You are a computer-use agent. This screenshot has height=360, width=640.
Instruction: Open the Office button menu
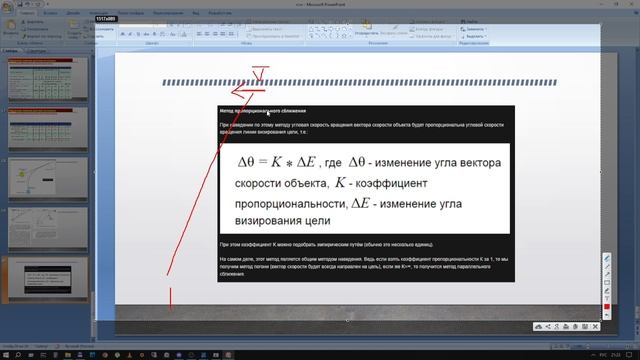point(7,7)
